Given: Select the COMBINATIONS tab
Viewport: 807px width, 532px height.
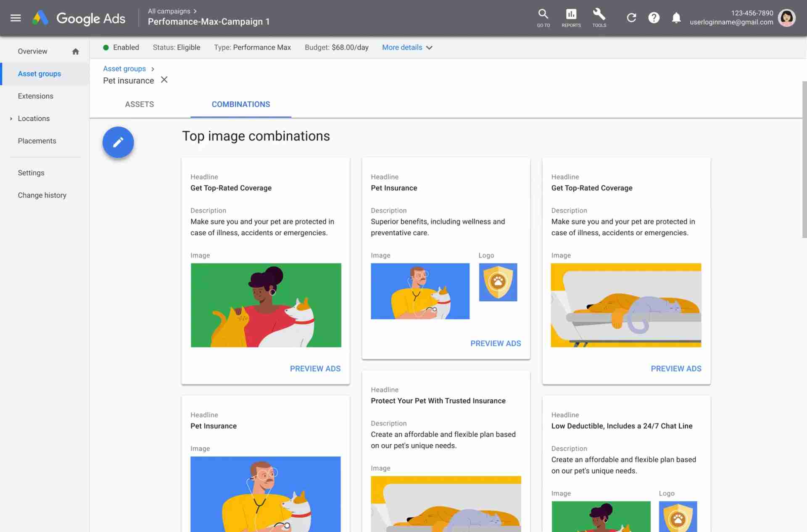Looking at the screenshot, I should click(x=240, y=104).
